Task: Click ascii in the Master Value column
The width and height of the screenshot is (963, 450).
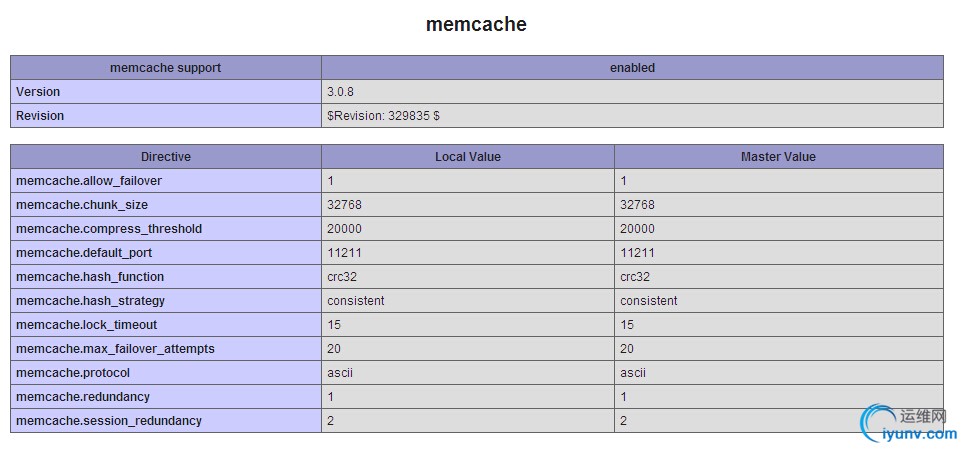Action: click(x=633, y=373)
